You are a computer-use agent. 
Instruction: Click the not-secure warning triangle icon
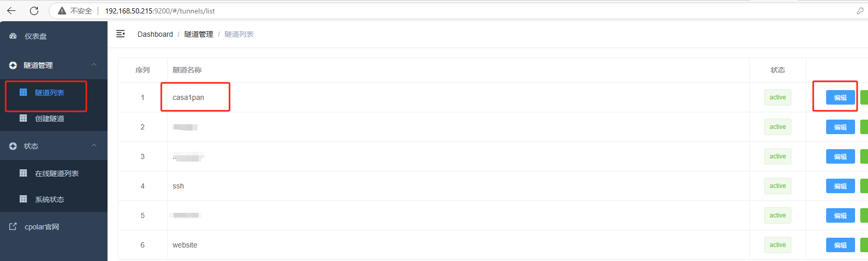62,11
